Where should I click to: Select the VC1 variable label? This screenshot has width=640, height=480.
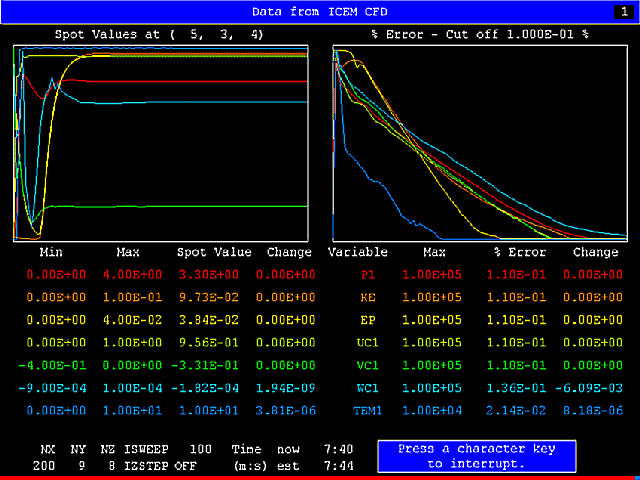[x=365, y=368]
